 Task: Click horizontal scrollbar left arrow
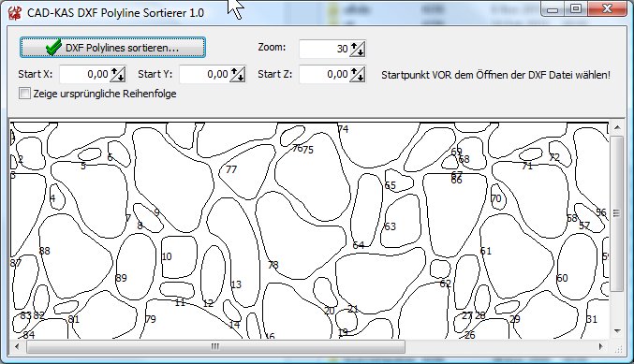17,346
